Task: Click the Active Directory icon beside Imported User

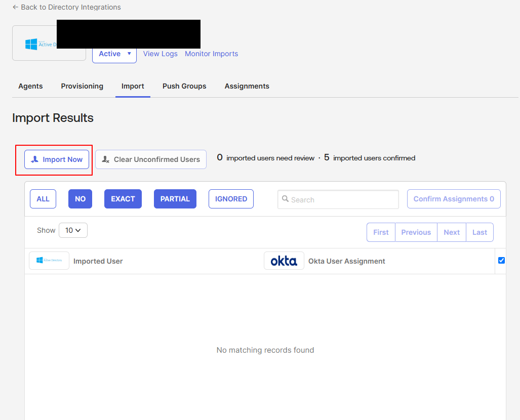Action: (x=49, y=261)
